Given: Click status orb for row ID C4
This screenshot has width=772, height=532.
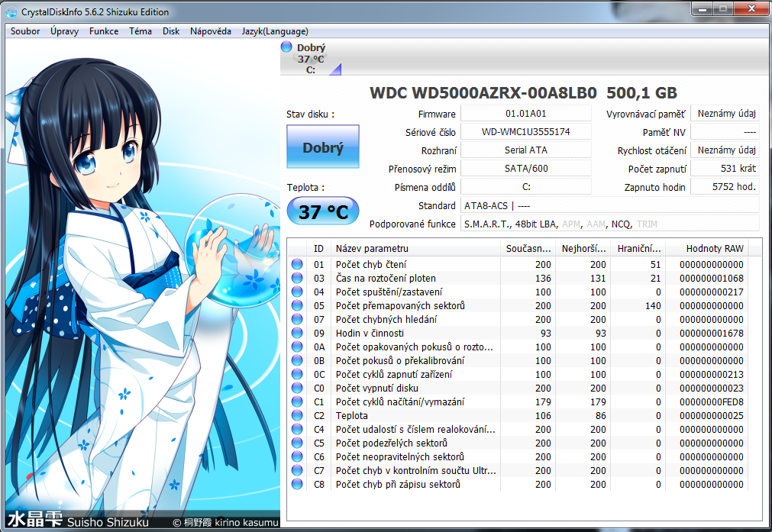Looking at the screenshot, I should (297, 429).
